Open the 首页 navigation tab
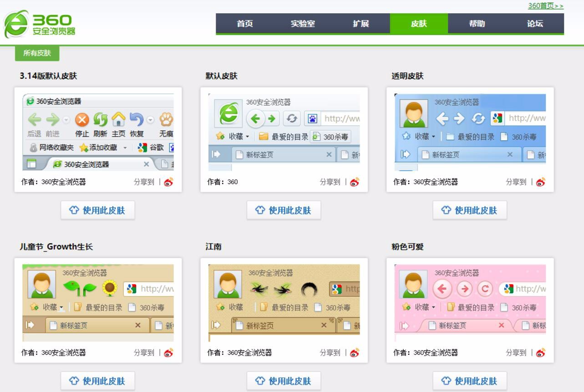 click(245, 24)
